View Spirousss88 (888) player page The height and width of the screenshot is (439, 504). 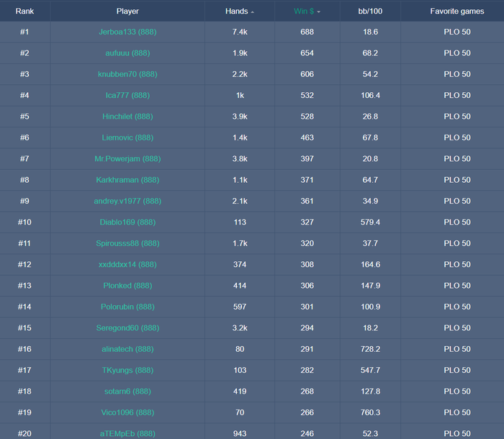tap(127, 243)
